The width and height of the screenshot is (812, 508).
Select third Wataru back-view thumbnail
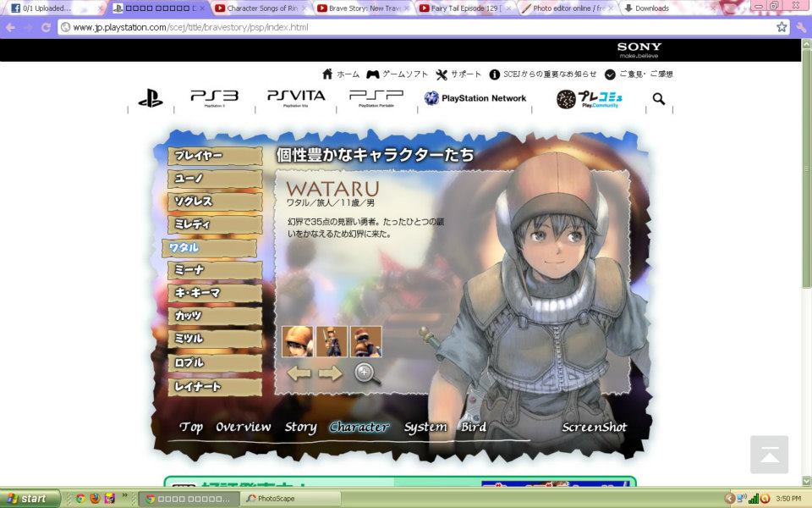coord(366,341)
